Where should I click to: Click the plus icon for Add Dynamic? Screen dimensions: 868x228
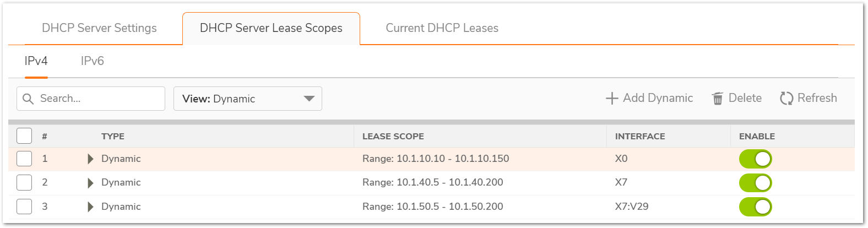tap(611, 99)
